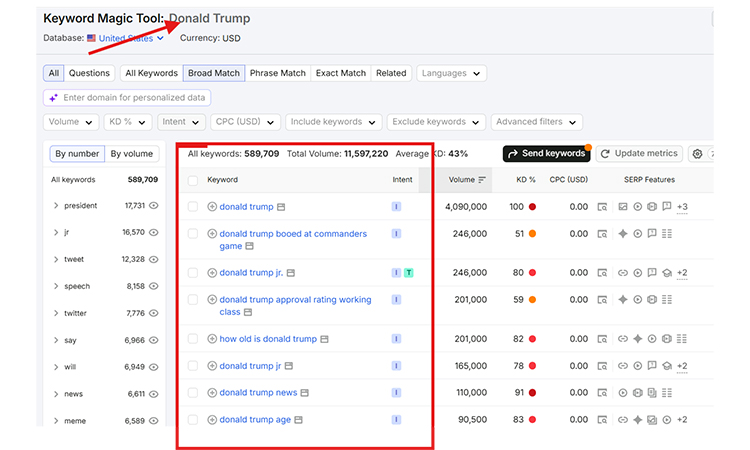Select the Phrase Match tab

[277, 73]
